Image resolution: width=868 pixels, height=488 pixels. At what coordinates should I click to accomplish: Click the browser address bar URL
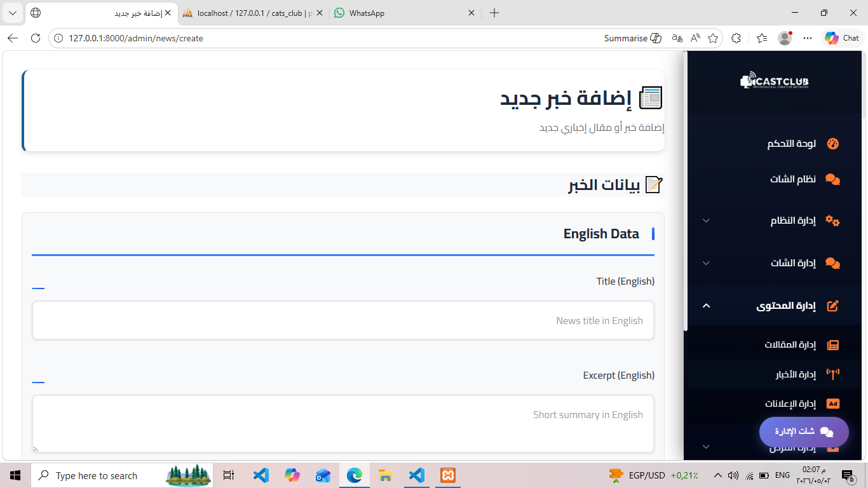point(136,38)
